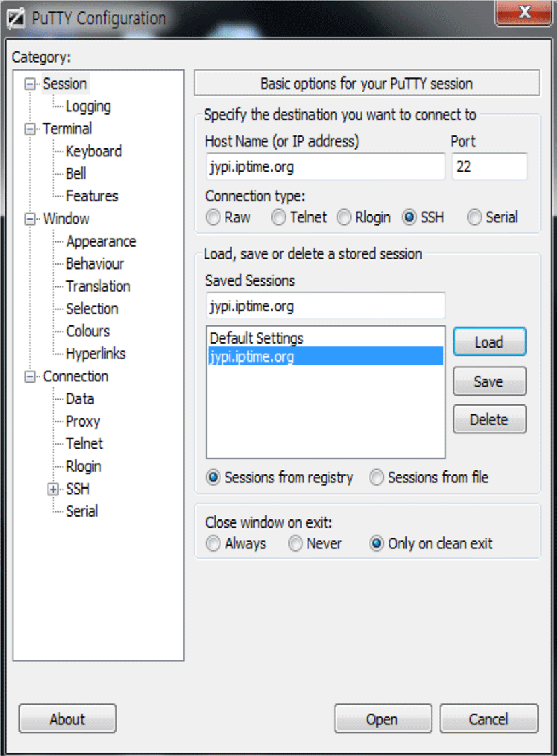The height and width of the screenshot is (756, 557).
Task: Click the PuTTY icon in the title bar
Action: [x=15, y=18]
